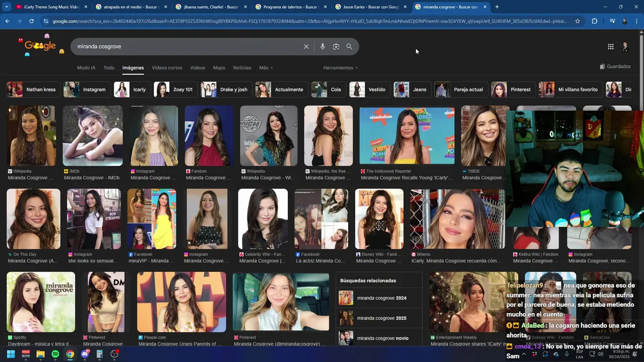Open Google Lens image search icon
This screenshot has height=362, width=644.
click(336, 46)
